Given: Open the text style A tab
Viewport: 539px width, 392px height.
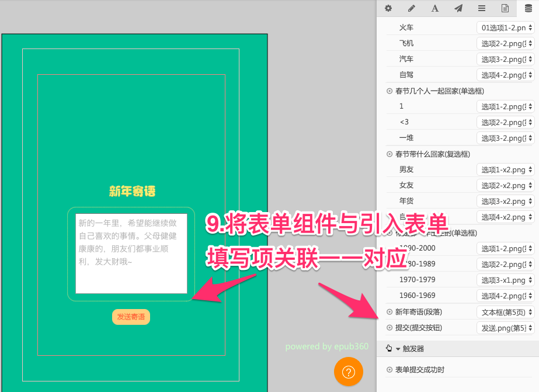Looking at the screenshot, I should 435,8.
